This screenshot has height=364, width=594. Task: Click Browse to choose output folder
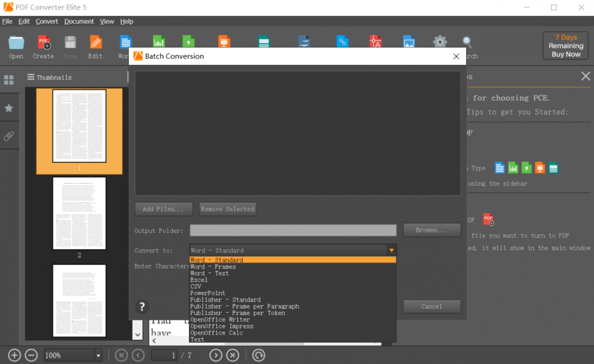(x=431, y=230)
